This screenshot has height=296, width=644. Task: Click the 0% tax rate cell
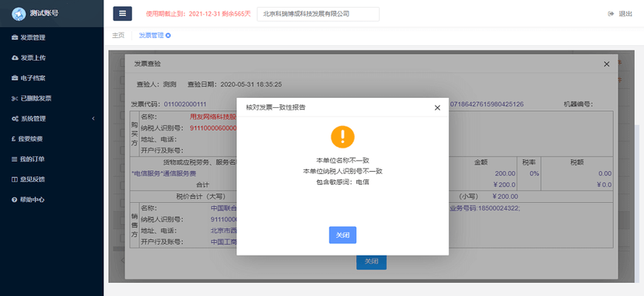[534, 173]
